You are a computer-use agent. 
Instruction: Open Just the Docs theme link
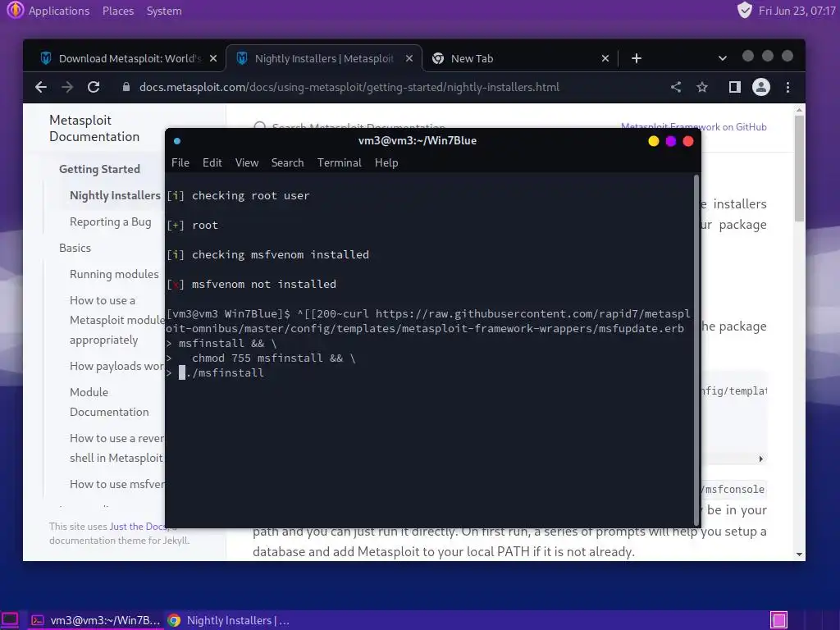[138, 527]
